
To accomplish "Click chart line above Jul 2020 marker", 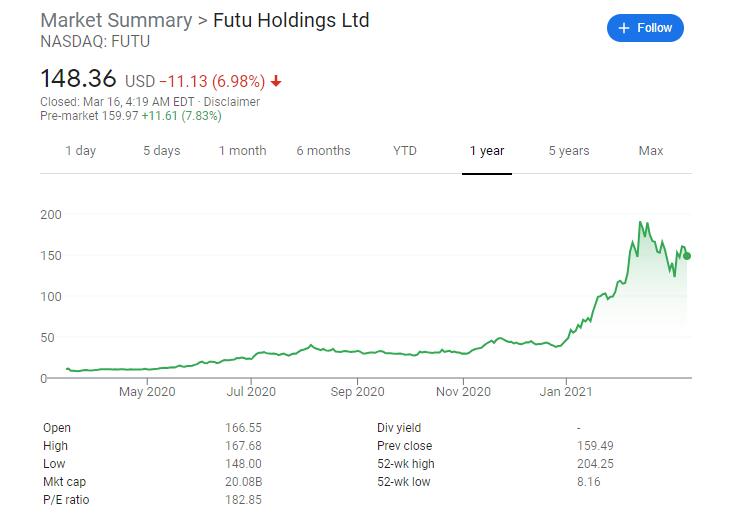I will [x=251, y=358].
